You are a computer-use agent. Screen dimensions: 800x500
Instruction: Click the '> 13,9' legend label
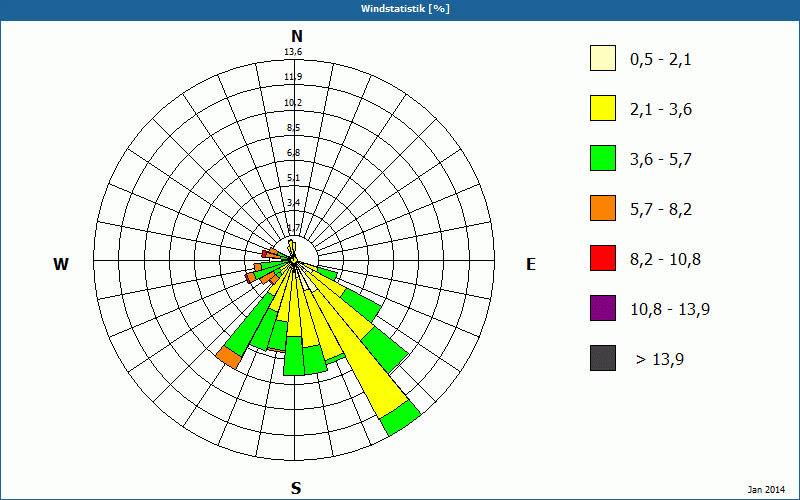pyautogui.click(x=660, y=360)
